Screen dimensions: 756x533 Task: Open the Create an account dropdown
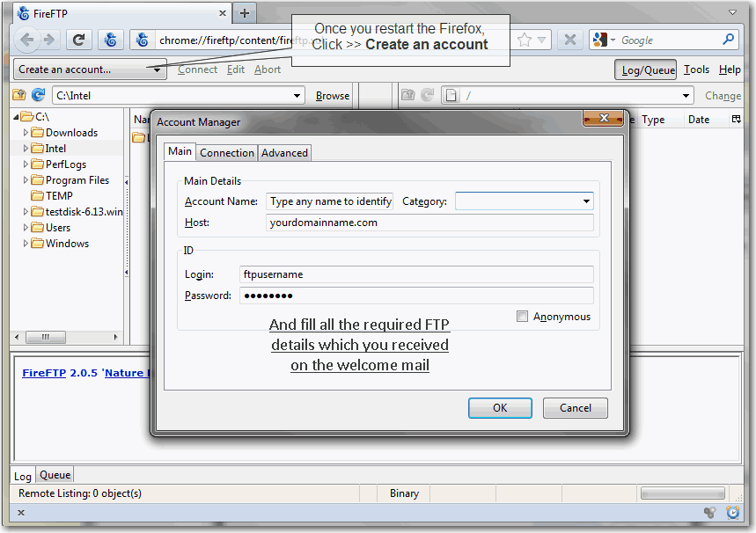(x=90, y=69)
